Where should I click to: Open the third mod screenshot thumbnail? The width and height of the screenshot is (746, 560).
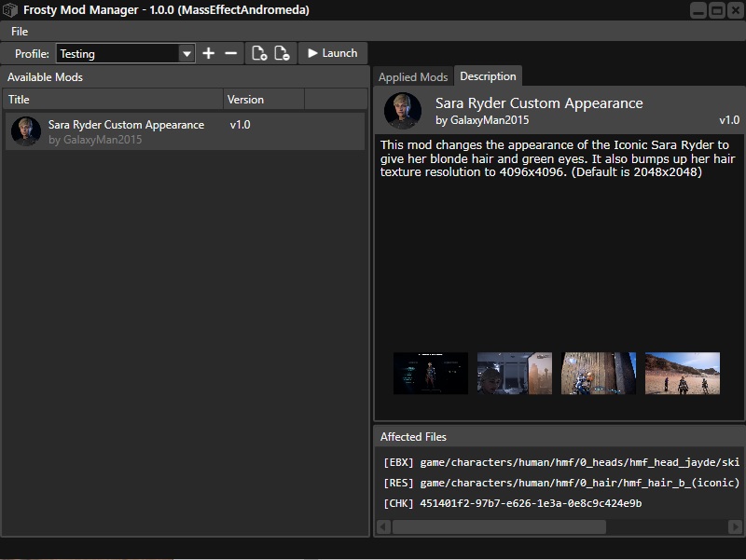point(599,373)
